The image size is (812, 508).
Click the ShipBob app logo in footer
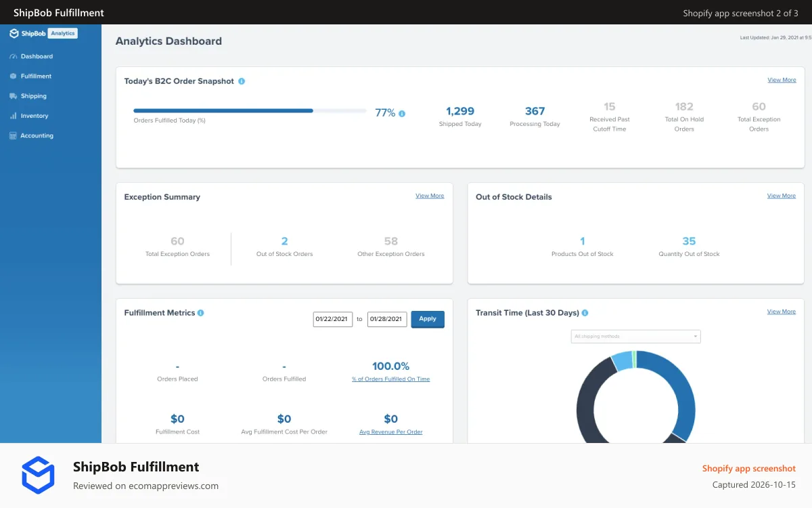38,475
